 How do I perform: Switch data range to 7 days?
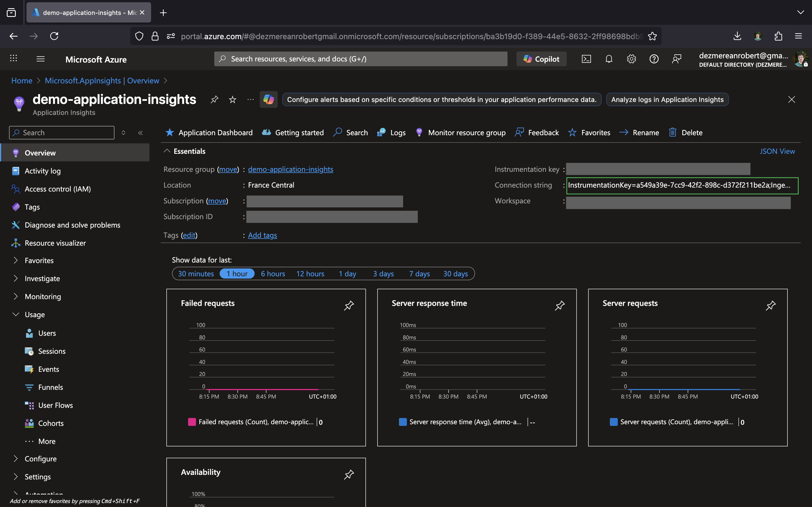click(x=419, y=273)
